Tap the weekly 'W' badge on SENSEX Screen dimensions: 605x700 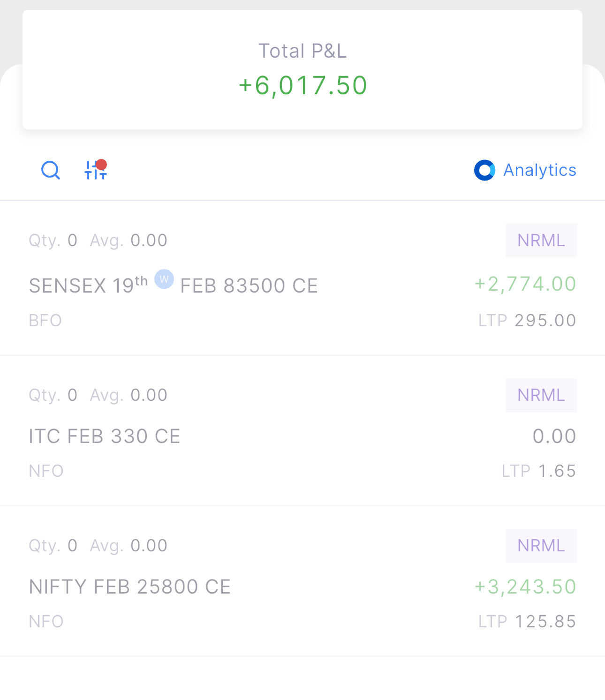click(164, 279)
